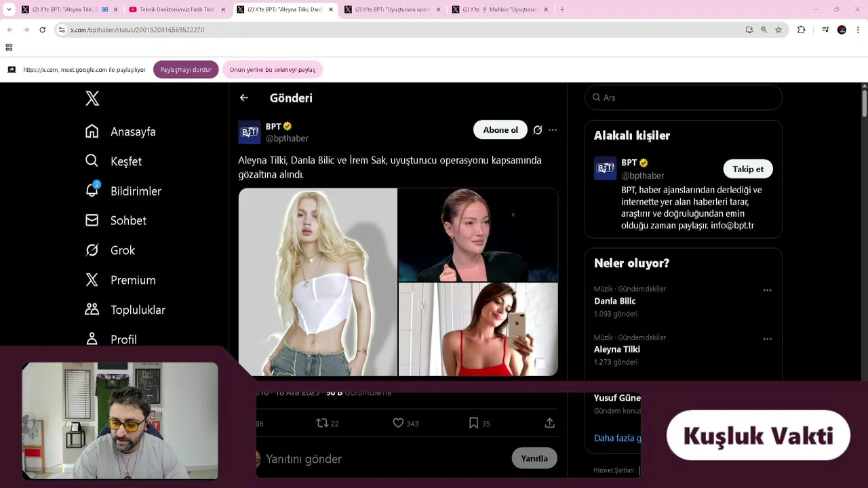This screenshot has height=488, width=868.
Task: Open Grok from the sidebar
Action: click(110, 250)
